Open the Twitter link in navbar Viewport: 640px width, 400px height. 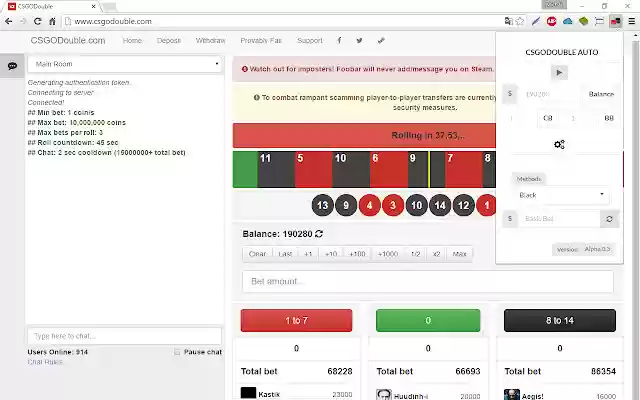[359, 40]
